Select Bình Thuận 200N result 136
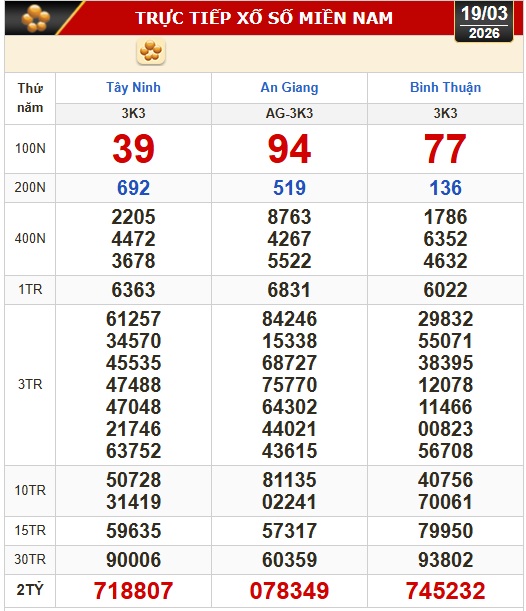 click(x=445, y=188)
